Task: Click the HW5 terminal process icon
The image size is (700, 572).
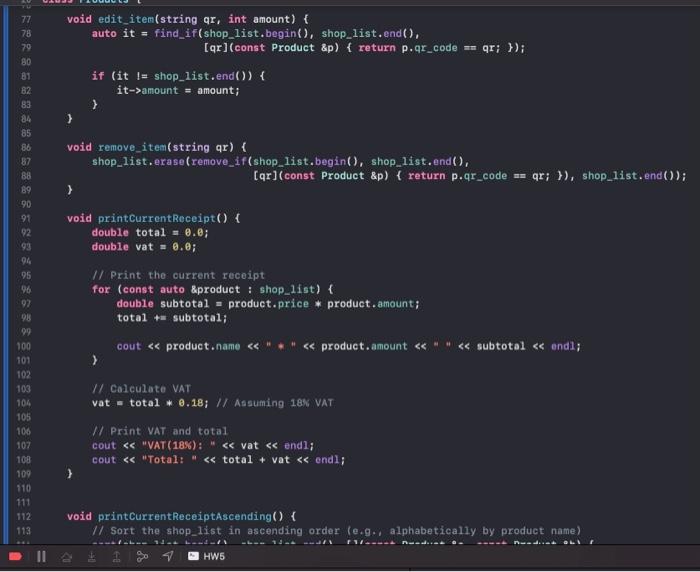Action: (x=193, y=556)
